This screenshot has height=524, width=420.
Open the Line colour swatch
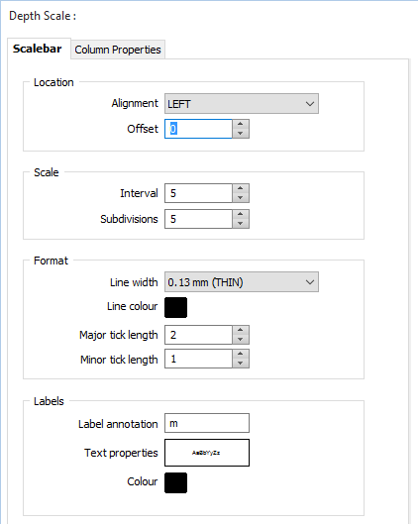pos(175,307)
